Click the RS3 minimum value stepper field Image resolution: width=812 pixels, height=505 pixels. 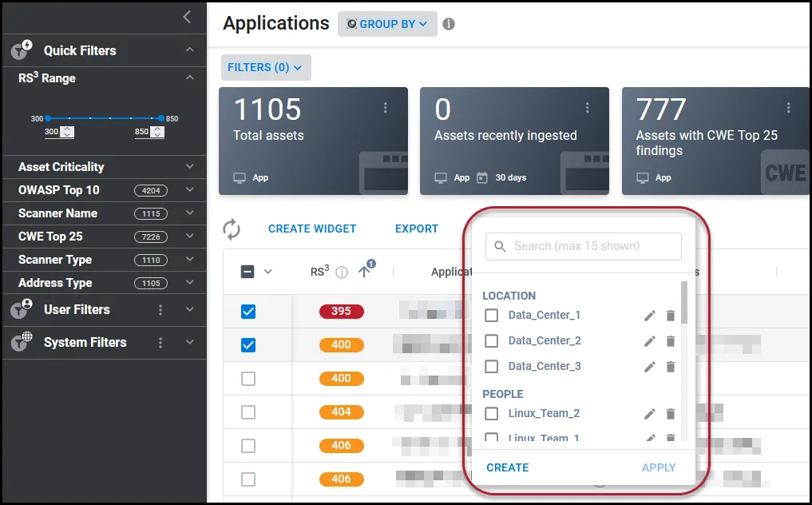pos(59,132)
